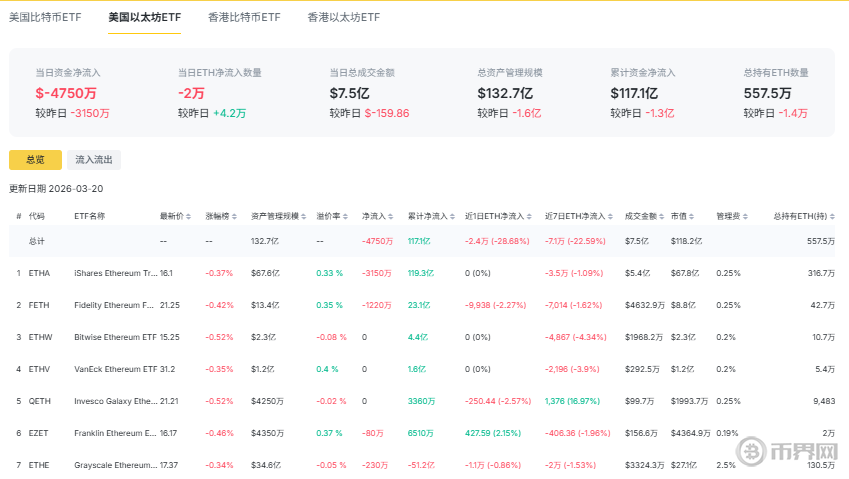Switch to 美国比特币ETF tab
The height and width of the screenshot is (479, 849).
coord(45,17)
